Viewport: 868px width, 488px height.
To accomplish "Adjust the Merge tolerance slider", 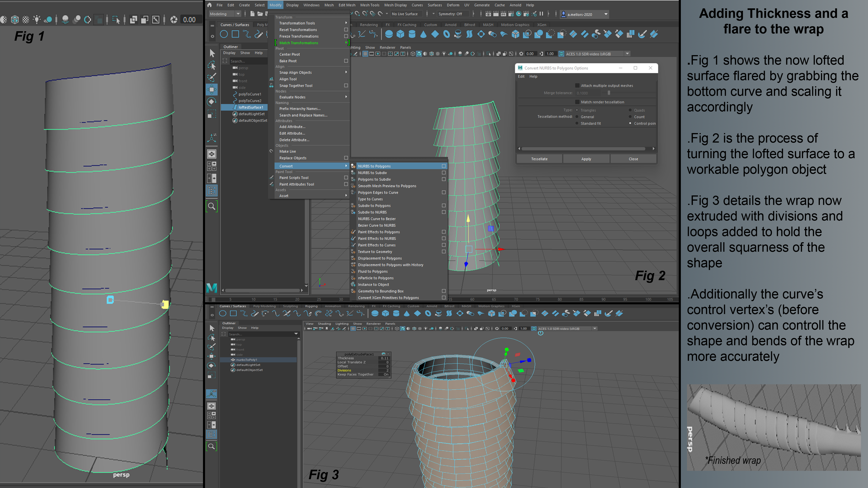I will point(609,93).
